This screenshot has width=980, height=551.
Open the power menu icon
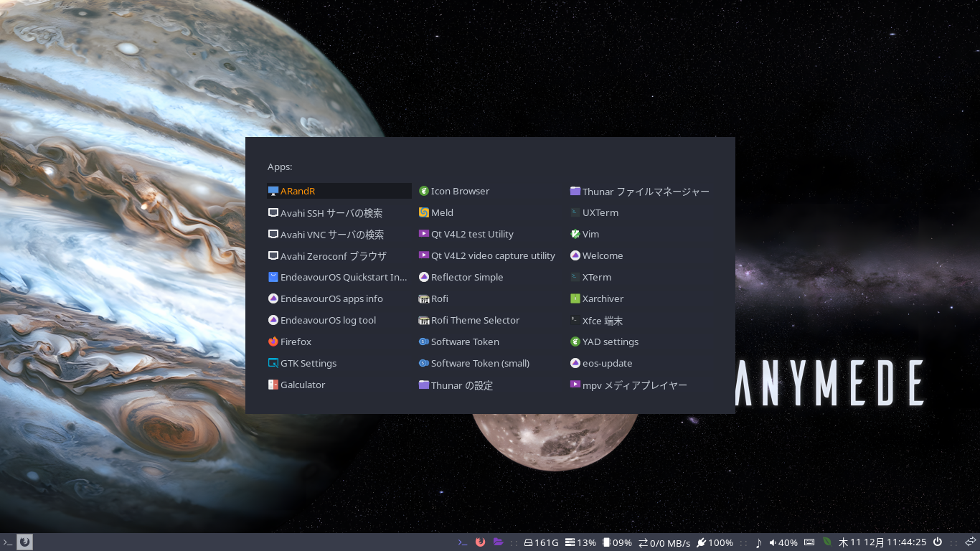point(937,542)
